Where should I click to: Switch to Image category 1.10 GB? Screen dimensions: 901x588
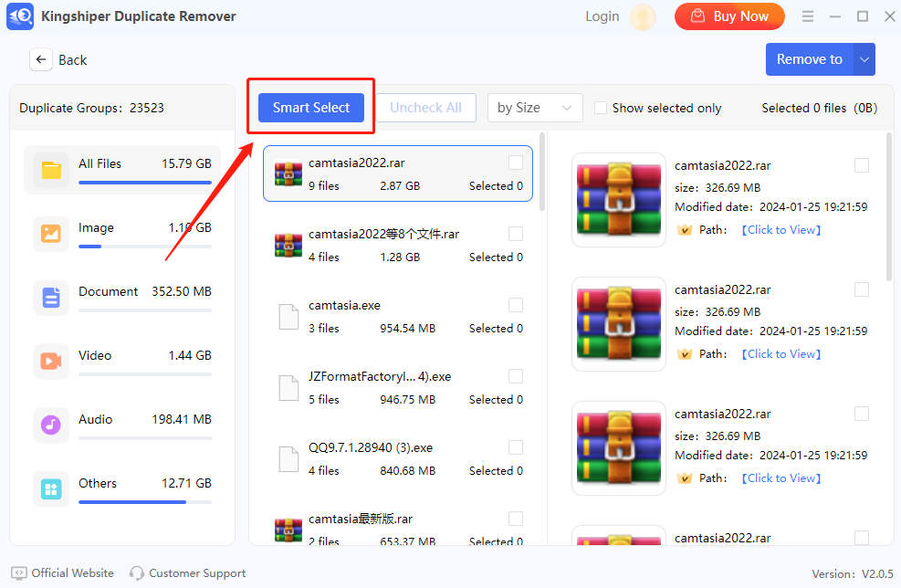pos(122,234)
